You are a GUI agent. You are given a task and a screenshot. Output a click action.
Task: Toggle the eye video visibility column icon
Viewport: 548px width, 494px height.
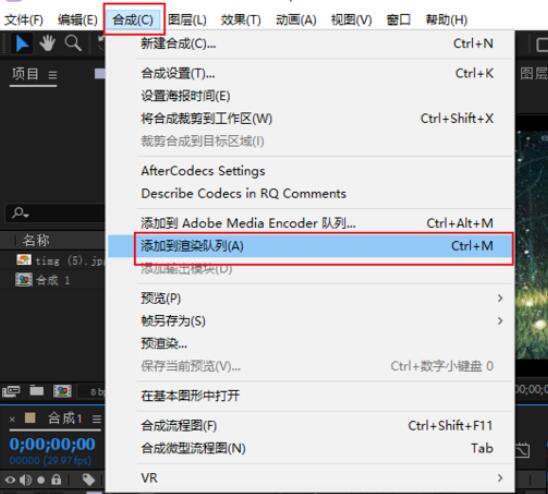point(10,480)
